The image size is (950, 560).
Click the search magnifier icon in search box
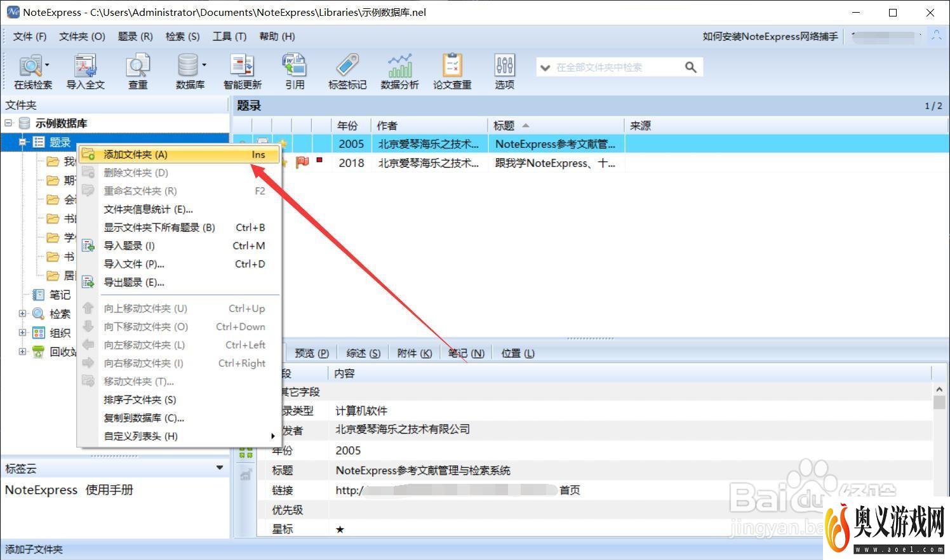coord(690,67)
